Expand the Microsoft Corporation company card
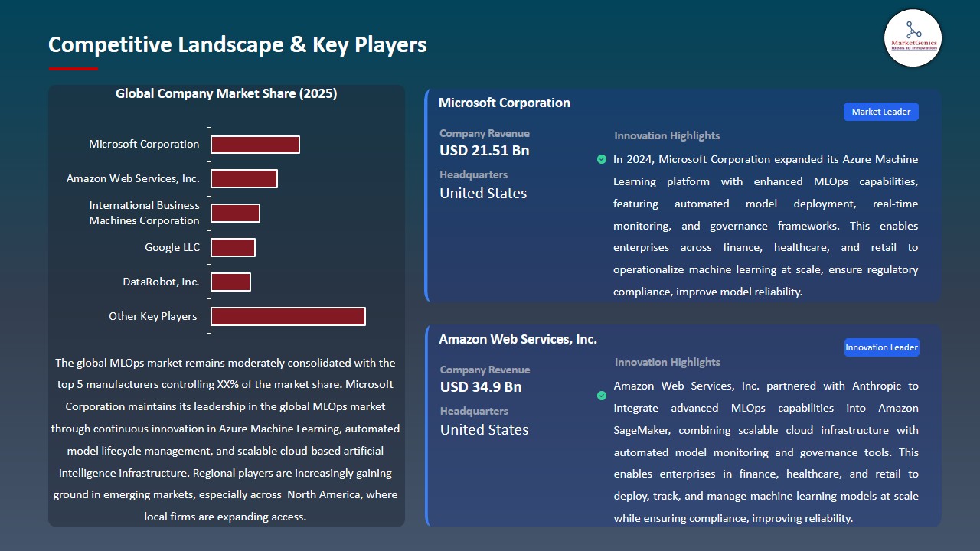 [681, 195]
